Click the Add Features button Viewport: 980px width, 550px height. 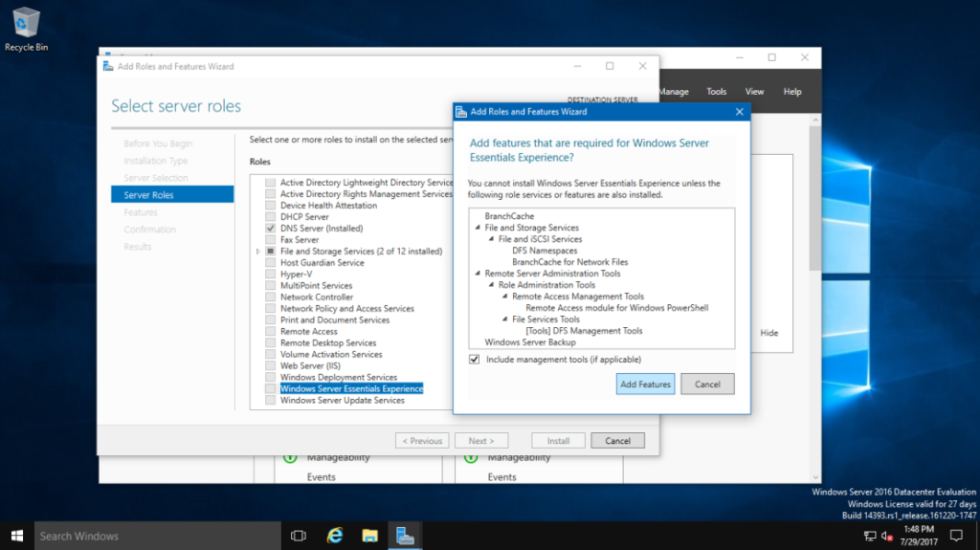tap(646, 385)
